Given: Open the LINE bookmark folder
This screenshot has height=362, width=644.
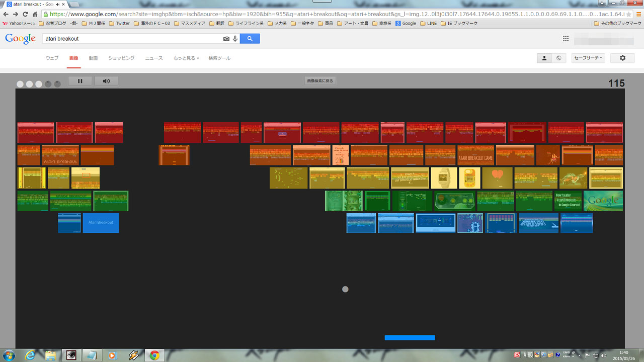Looking at the screenshot, I should coord(428,23).
